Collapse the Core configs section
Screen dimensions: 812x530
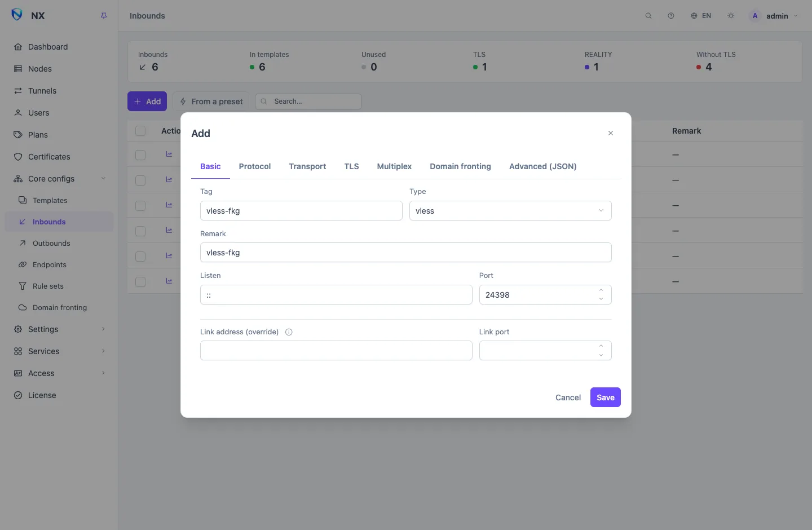point(59,179)
